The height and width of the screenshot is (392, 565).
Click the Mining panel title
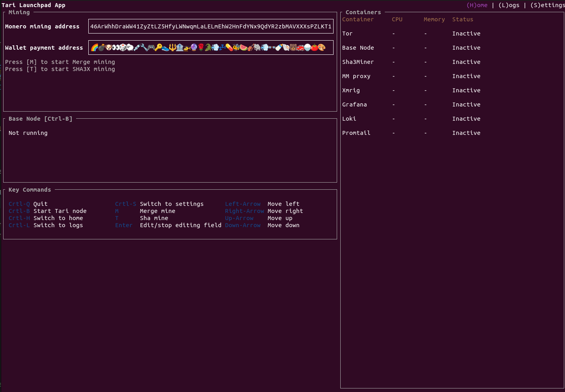pos(19,12)
